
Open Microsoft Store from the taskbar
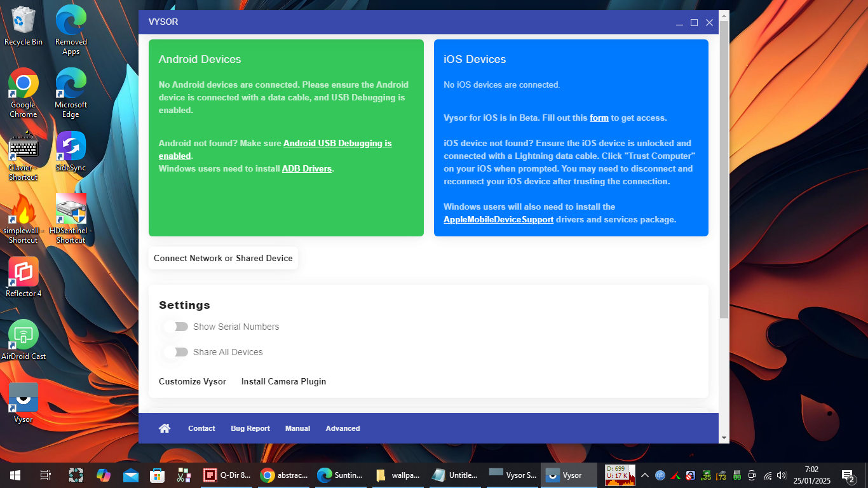(157, 475)
